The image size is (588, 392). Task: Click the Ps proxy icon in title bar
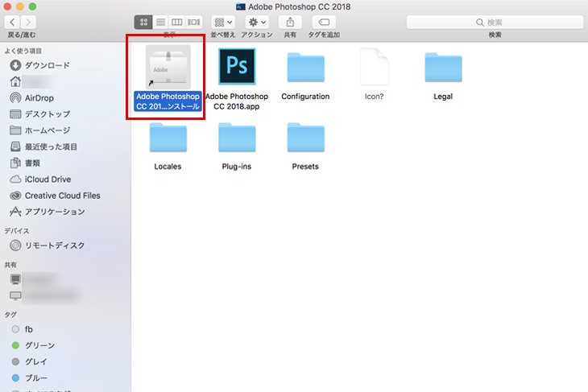coord(240,6)
